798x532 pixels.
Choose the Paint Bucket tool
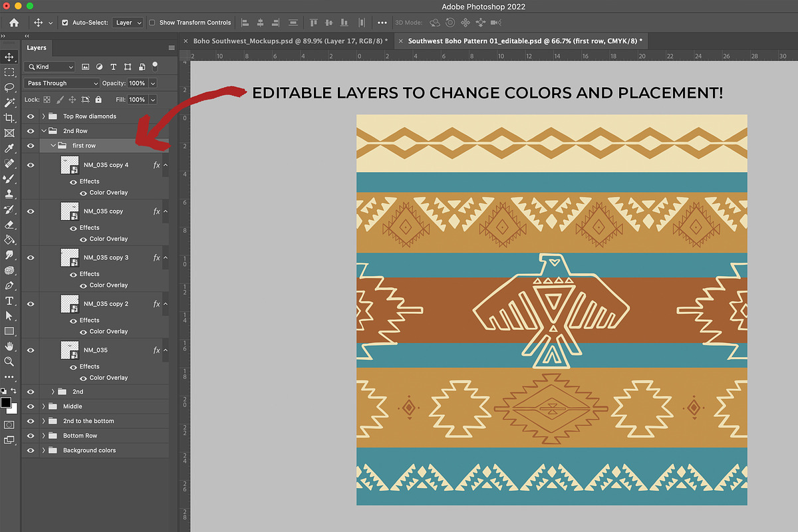[x=9, y=239]
